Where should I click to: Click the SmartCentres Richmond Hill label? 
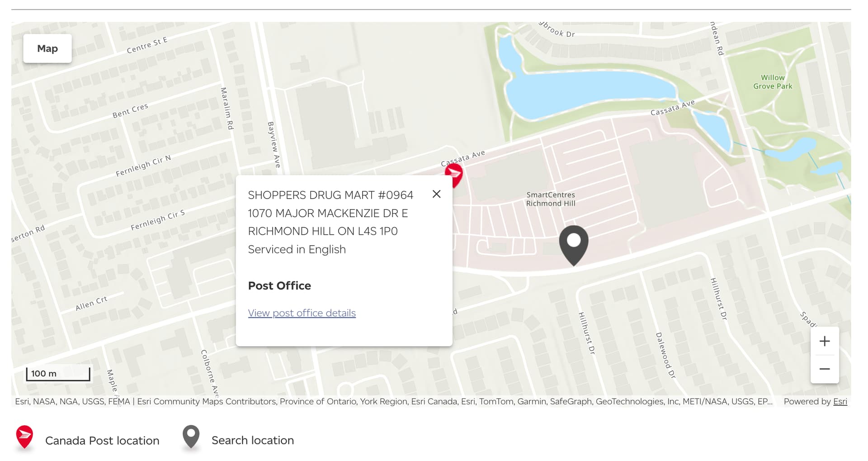pyautogui.click(x=550, y=199)
